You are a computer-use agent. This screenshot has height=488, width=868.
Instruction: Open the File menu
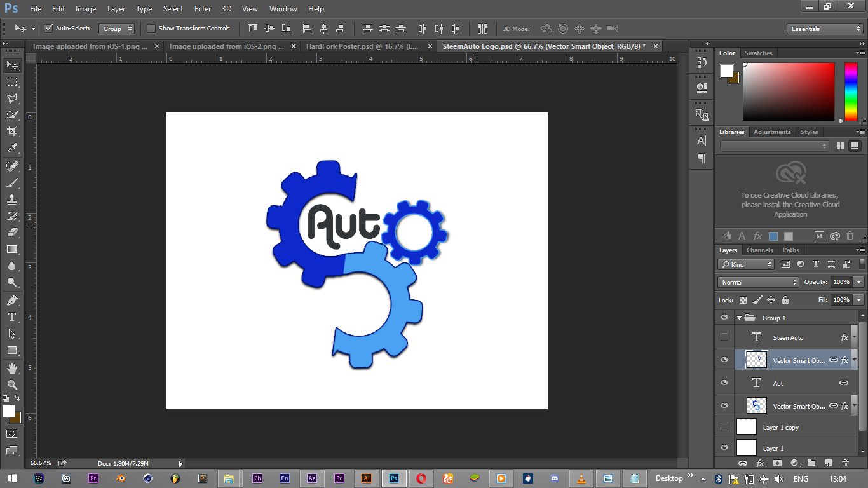(36, 9)
